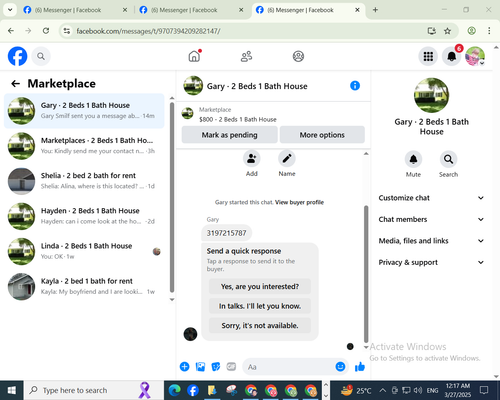
Task: Install app icon in the address bar
Action: click(x=432, y=31)
